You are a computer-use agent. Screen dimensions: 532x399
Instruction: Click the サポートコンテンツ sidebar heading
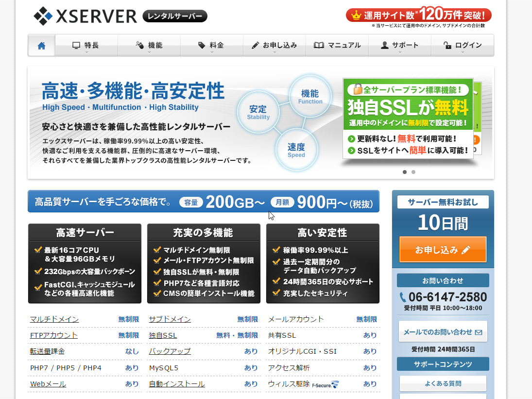point(443,364)
